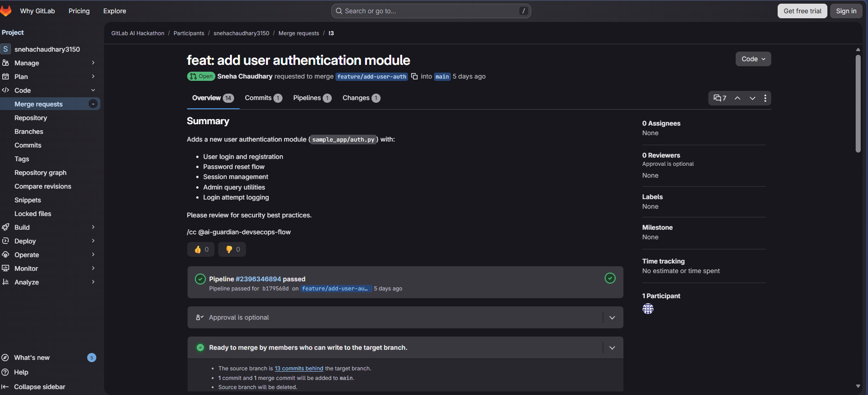Click the Analyze chart icon
The width and height of the screenshot is (868, 395).
point(5,282)
